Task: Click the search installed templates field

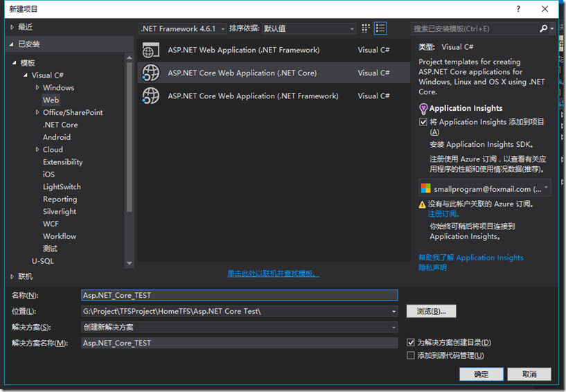Action: 475,28
